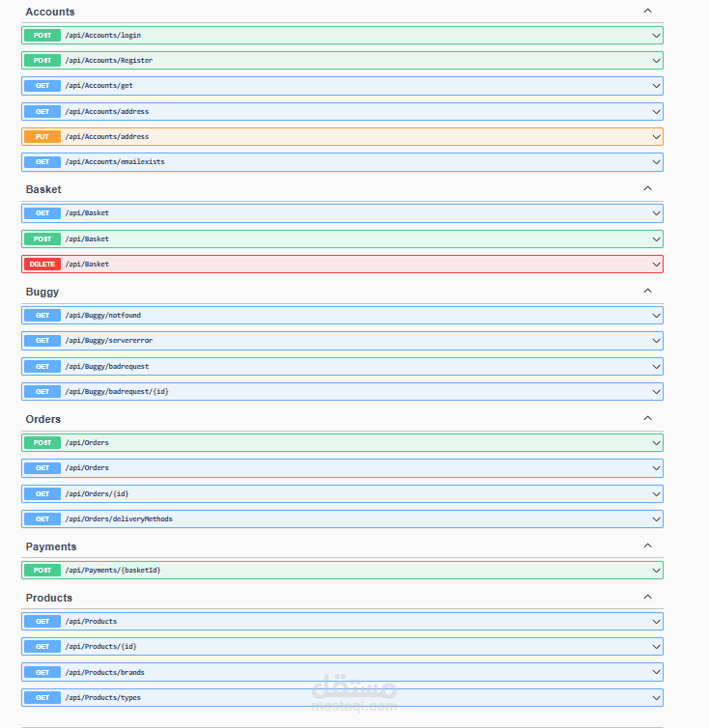Image resolution: width=709 pixels, height=728 pixels.
Task: Expand the GET /api/Accounts/address row chevron
Action: 656,111
